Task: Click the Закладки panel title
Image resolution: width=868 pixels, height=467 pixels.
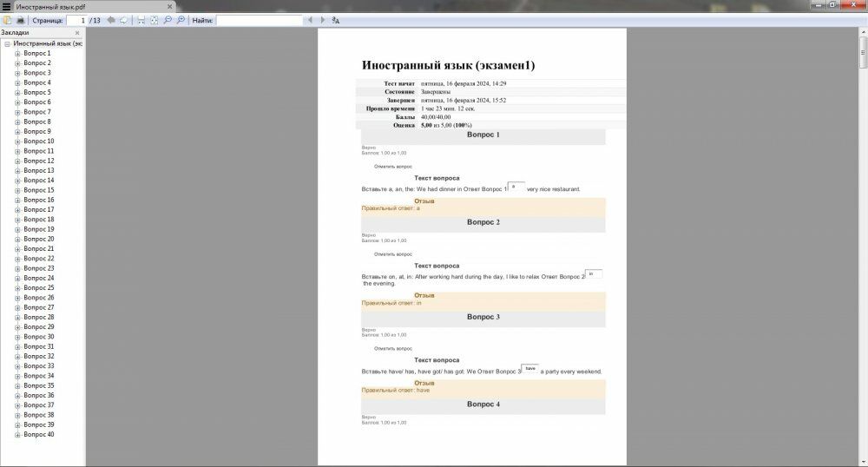Action: click(x=15, y=33)
